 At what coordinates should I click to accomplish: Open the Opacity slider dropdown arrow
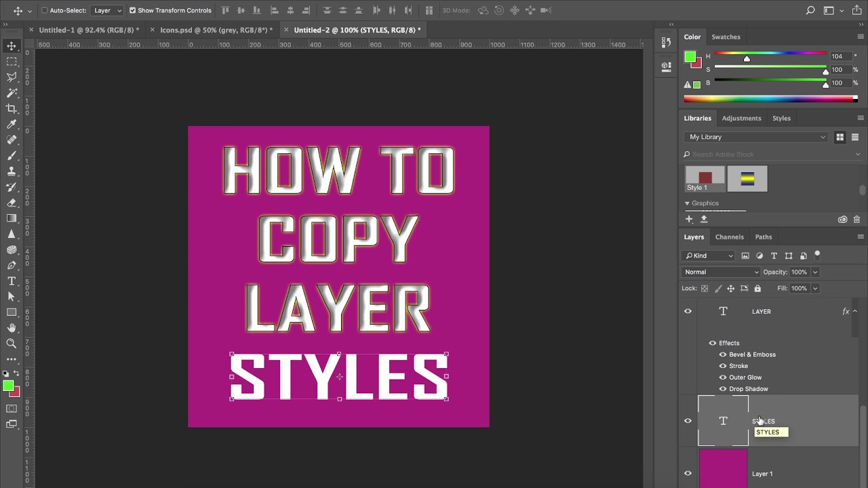[x=815, y=272]
